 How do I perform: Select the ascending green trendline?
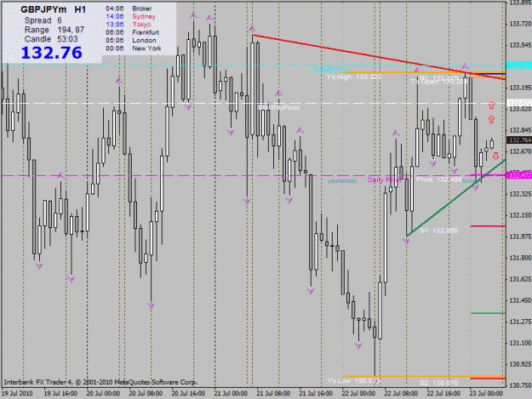click(456, 197)
